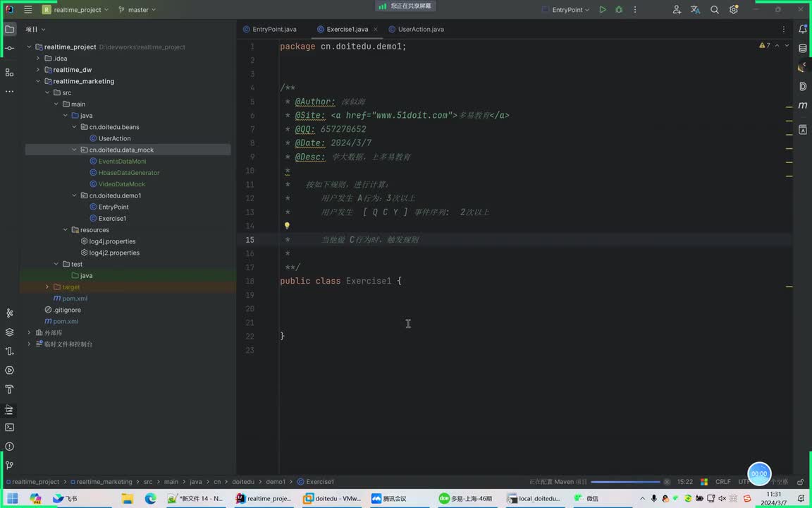Open the Services tool window
The width and height of the screenshot is (812, 508).
[x=9, y=370]
